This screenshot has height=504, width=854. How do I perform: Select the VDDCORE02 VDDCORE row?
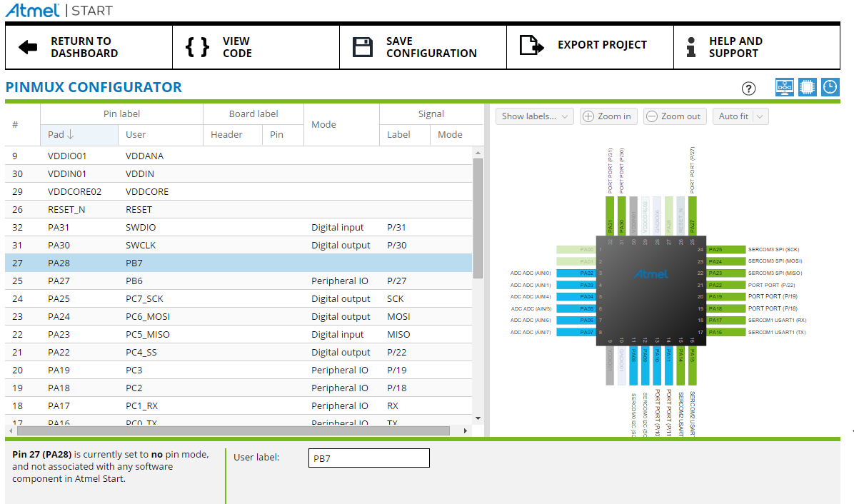tap(238, 192)
